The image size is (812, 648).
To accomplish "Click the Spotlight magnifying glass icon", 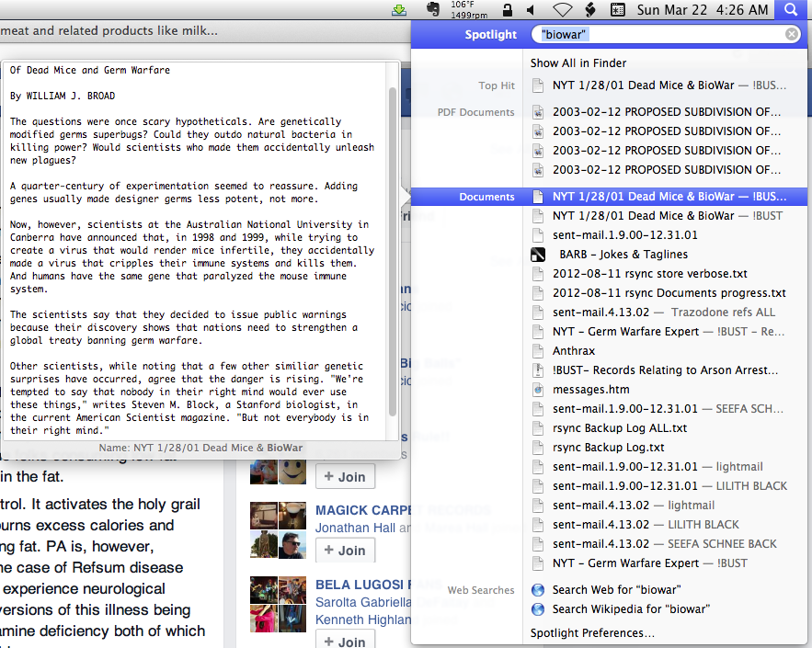I will [791, 10].
